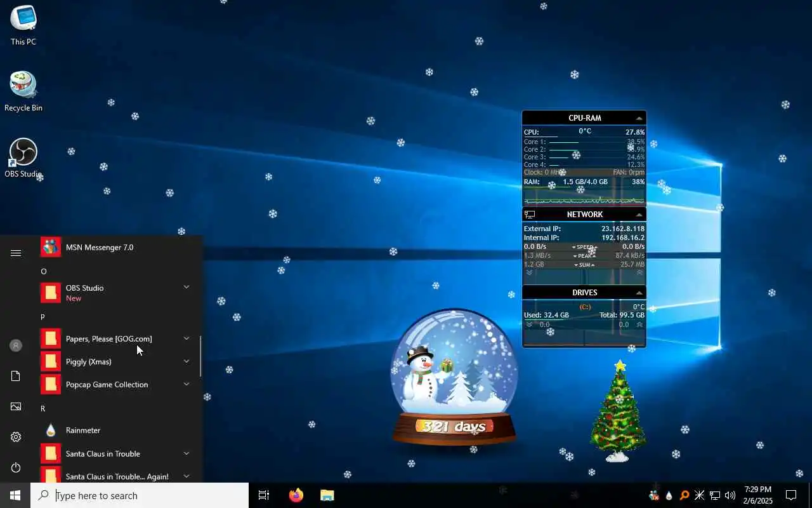Open the Action Center notification icon
812x508 pixels.
[x=791, y=495]
